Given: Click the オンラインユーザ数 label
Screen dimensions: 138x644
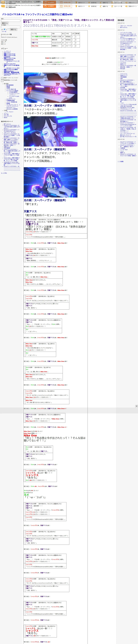Looking at the screenshot, I should pos(6,34).
